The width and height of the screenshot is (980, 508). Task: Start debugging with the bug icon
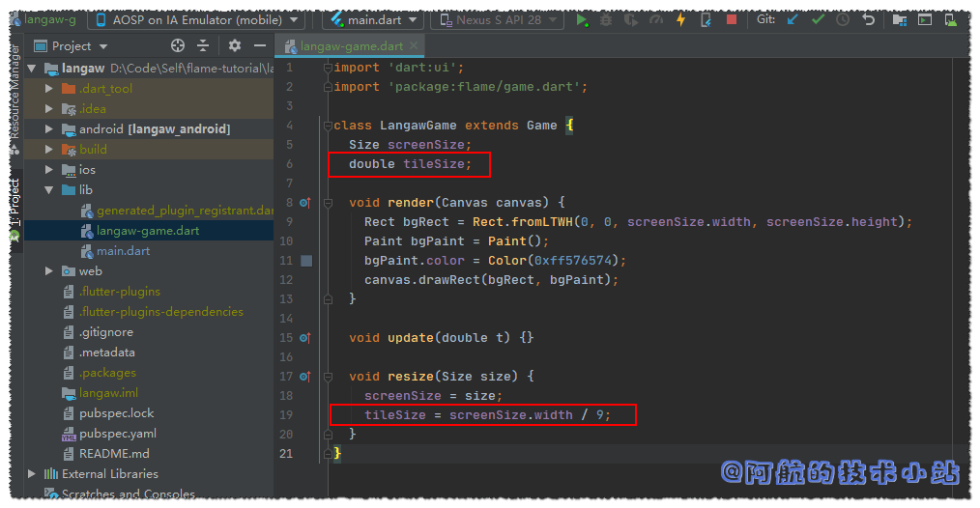pyautogui.click(x=606, y=19)
